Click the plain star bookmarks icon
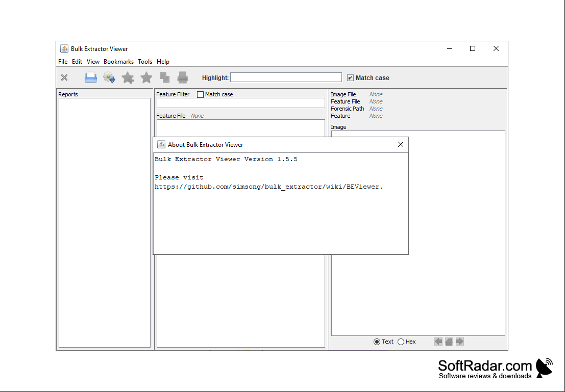This screenshot has width=565, height=392. click(x=146, y=77)
